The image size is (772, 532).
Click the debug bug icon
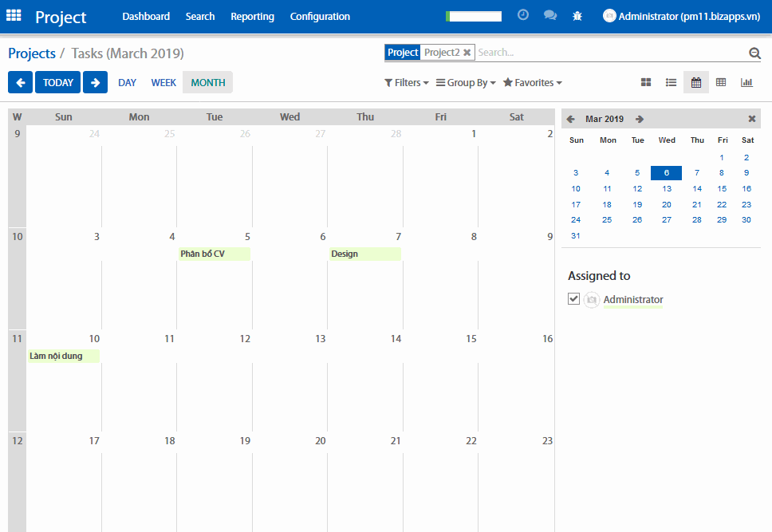pyautogui.click(x=577, y=16)
